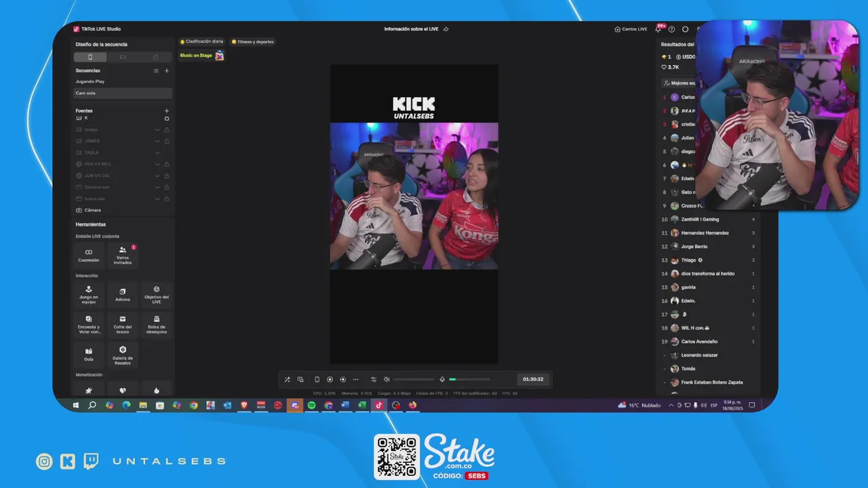Viewport: 868px width, 488px height.
Task: Open Windows Start menu
Action: point(76,405)
